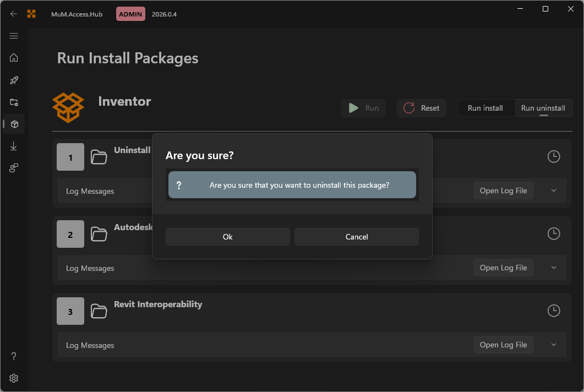The width and height of the screenshot is (584, 392).
Task: Open the Home page from sidebar
Action: 14,58
